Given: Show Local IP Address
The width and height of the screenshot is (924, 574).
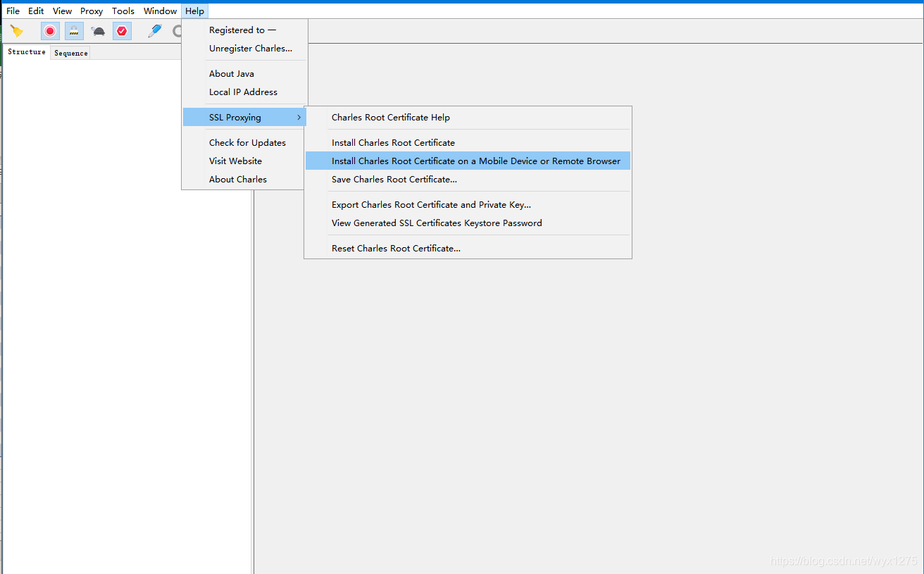Looking at the screenshot, I should point(244,92).
